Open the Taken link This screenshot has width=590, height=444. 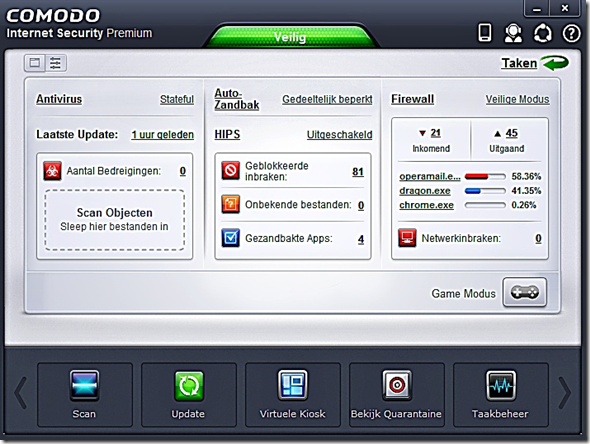click(x=519, y=63)
